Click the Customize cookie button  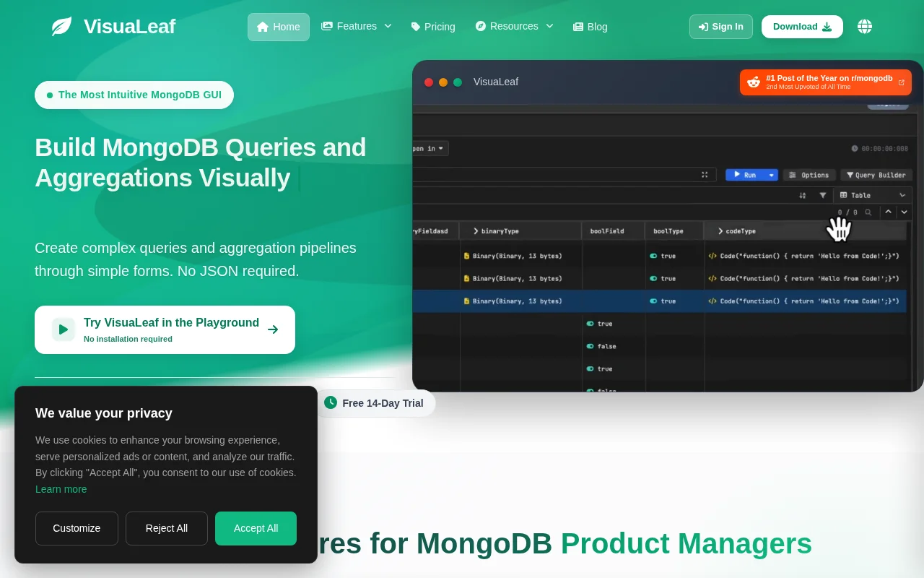[x=77, y=528]
